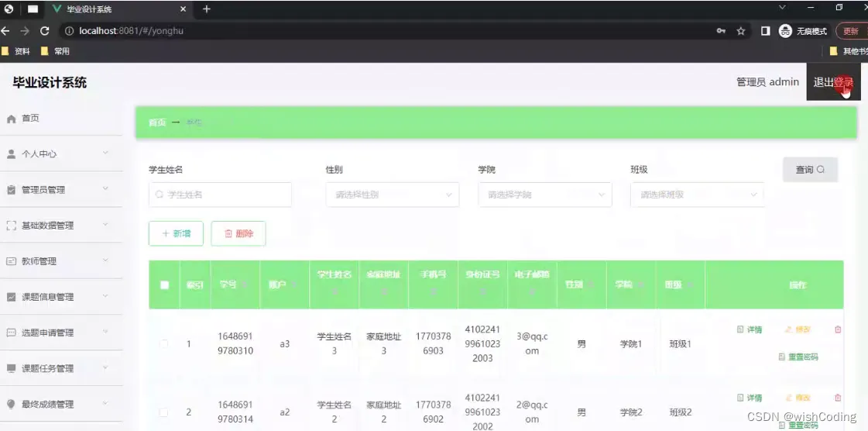The height and width of the screenshot is (431, 868).
Task: Sort the table by 学号 column
Action: 245,284
